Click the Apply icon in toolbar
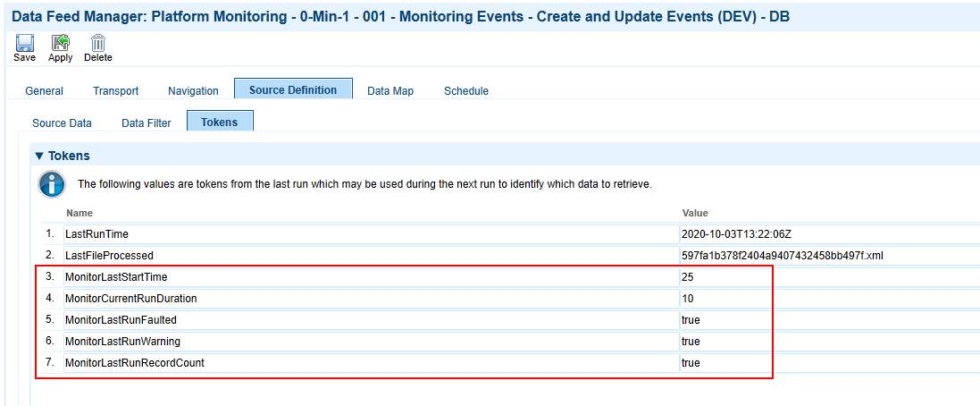This screenshot has width=980, height=406. tap(60, 43)
